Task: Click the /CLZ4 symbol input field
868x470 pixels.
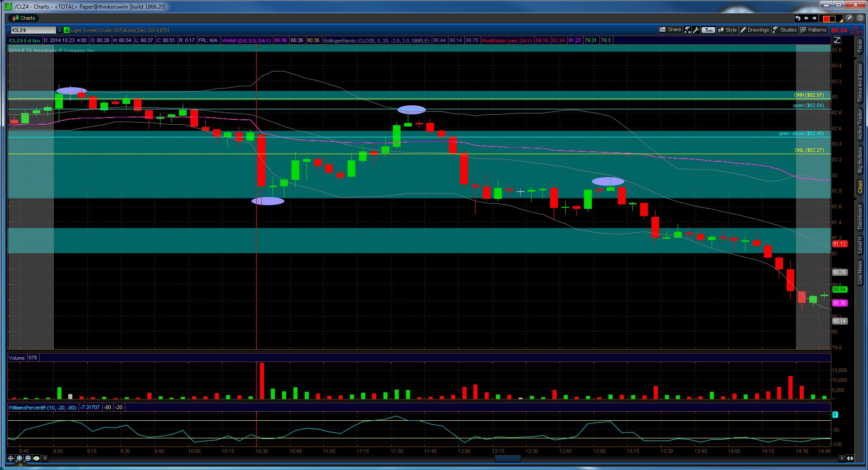Action: pos(33,30)
